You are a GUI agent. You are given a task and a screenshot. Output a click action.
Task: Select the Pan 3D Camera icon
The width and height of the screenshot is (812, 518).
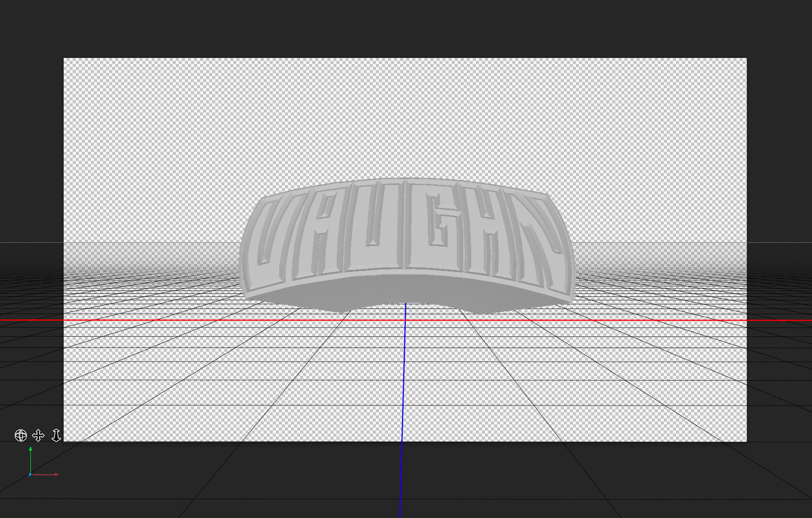(38, 435)
